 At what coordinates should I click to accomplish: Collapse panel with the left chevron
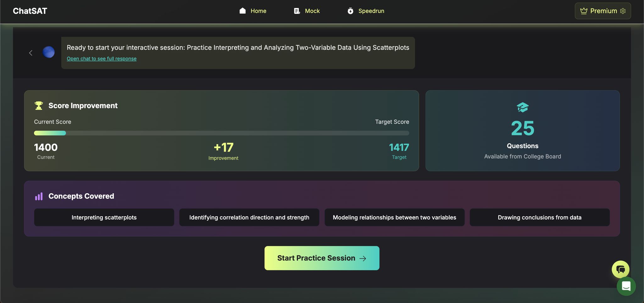[x=31, y=53]
